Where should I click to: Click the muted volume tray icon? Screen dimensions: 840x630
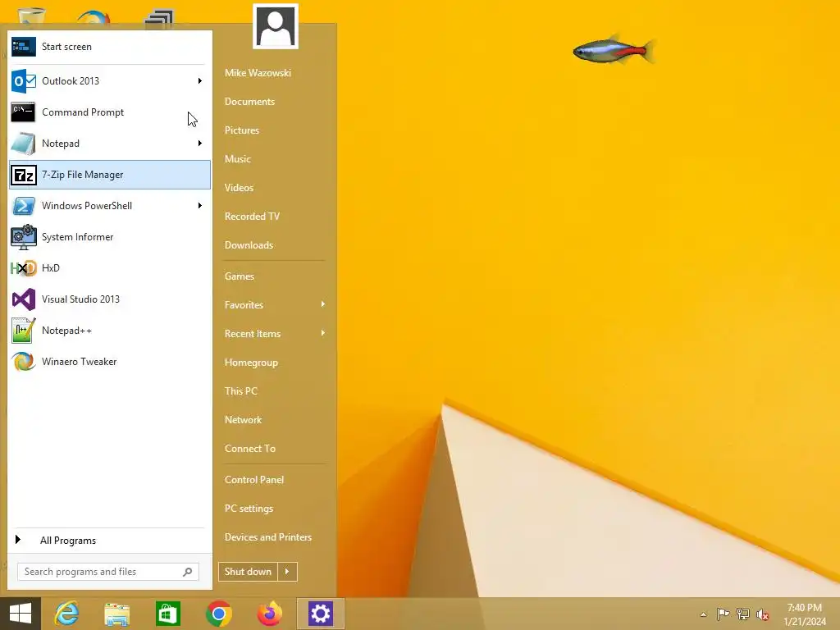(763, 614)
